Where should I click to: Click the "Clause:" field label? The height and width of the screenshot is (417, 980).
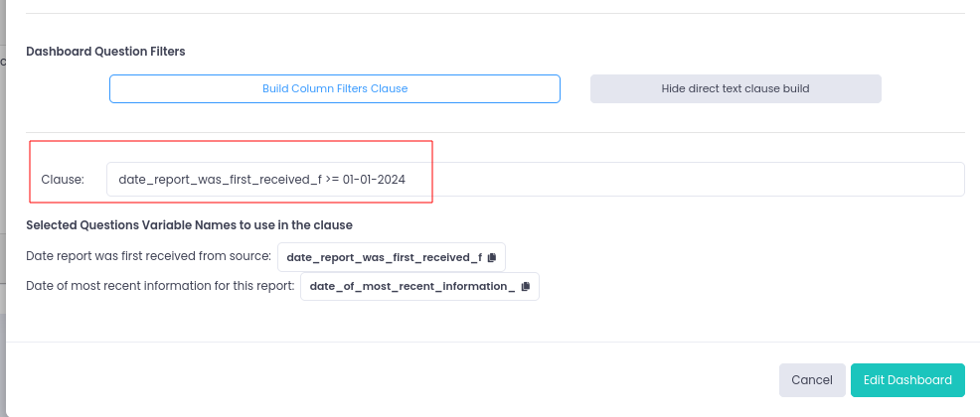point(63,180)
